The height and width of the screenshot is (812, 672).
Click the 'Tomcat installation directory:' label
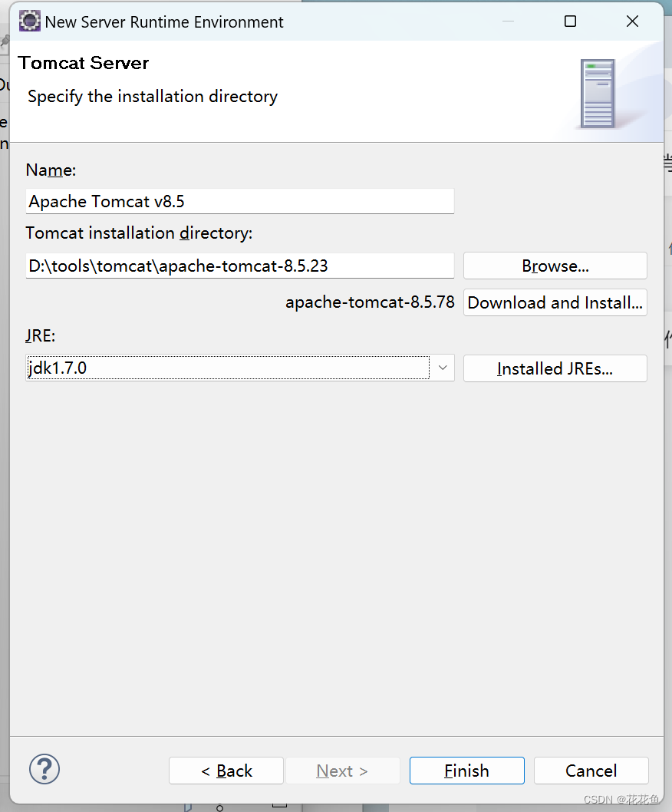(139, 233)
